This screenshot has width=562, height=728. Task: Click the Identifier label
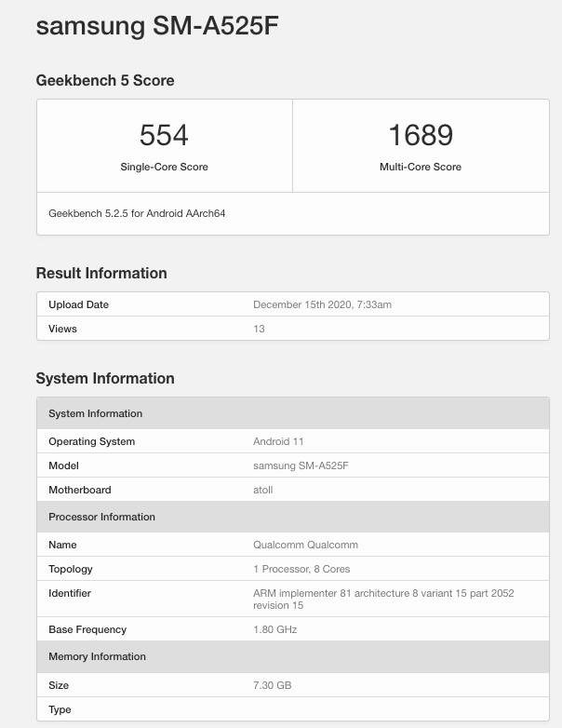coord(70,593)
